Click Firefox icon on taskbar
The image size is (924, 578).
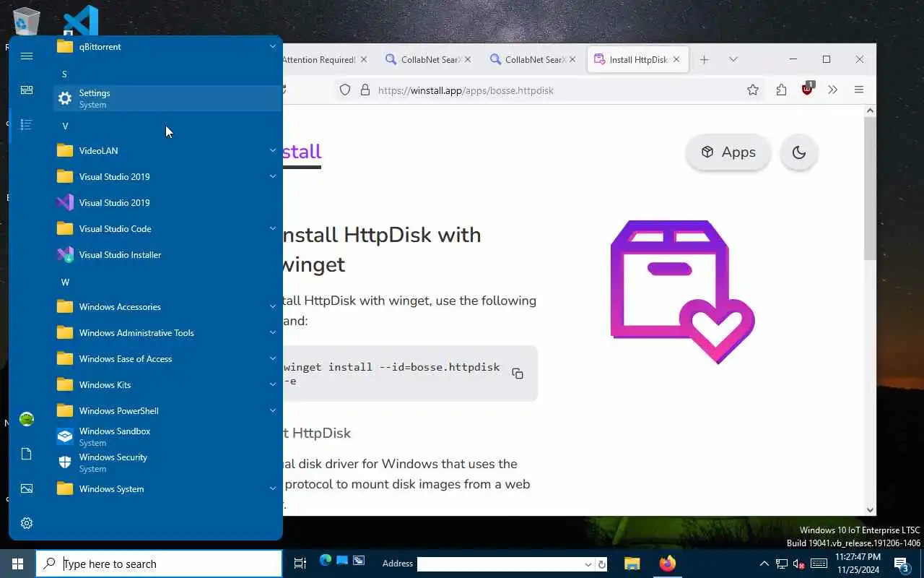click(668, 564)
